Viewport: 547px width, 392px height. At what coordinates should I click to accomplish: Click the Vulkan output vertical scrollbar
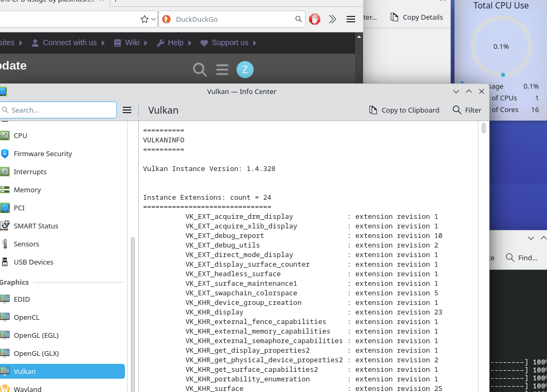coord(484,128)
